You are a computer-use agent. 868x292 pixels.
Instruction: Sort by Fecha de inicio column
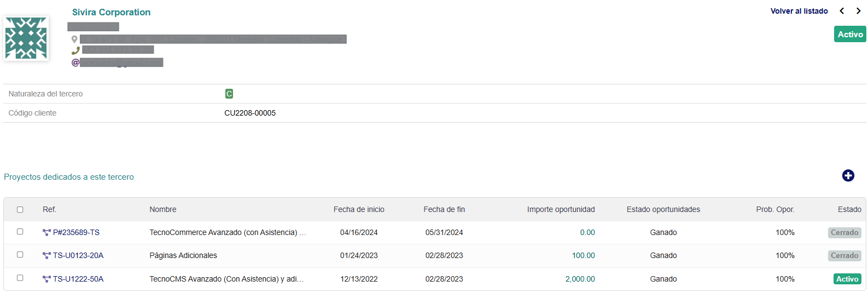359,209
